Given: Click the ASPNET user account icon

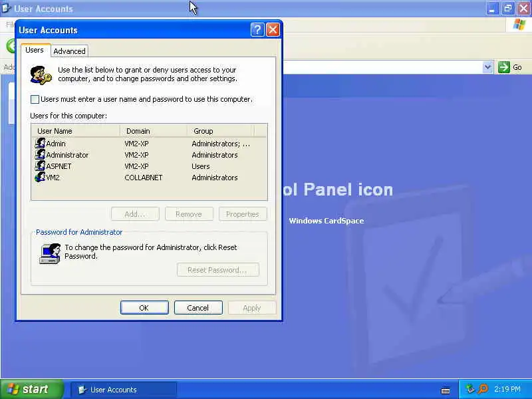Looking at the screenshot, I should coord(40,166).
